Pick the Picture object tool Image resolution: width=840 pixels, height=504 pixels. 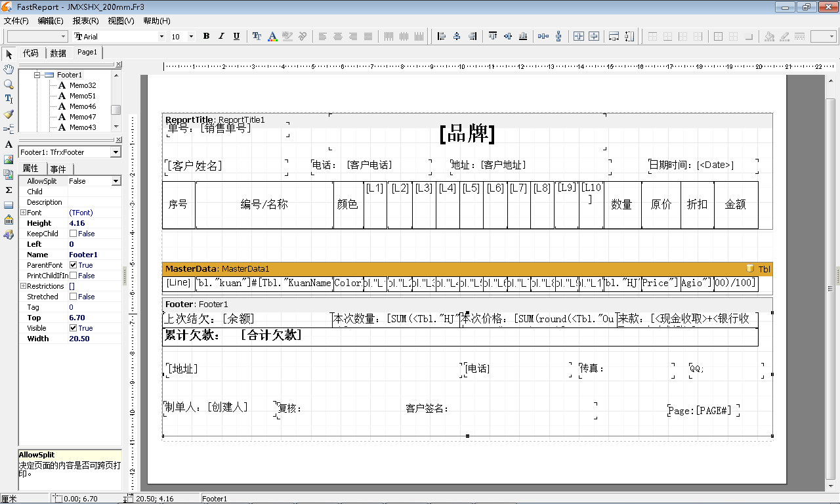tap(9, 159)
